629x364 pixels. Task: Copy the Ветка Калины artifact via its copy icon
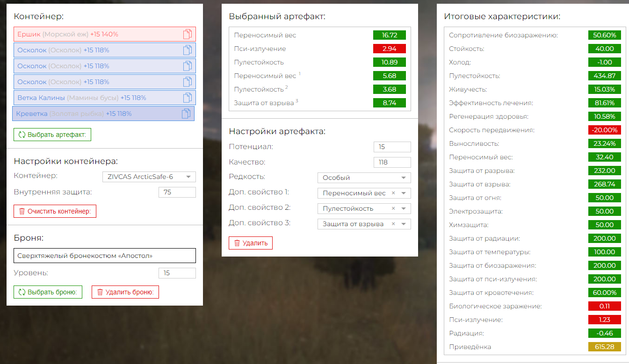click(188, 98)
